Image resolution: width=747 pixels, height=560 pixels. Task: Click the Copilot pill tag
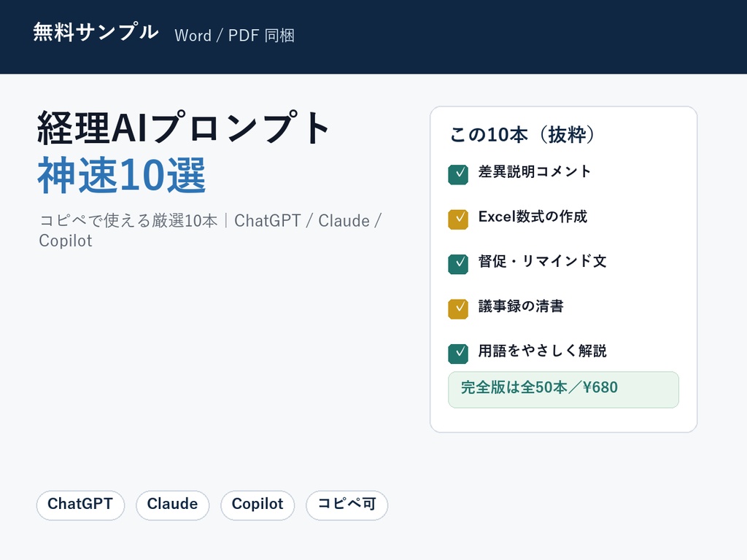pyautogui.click(x=258, y=505)
